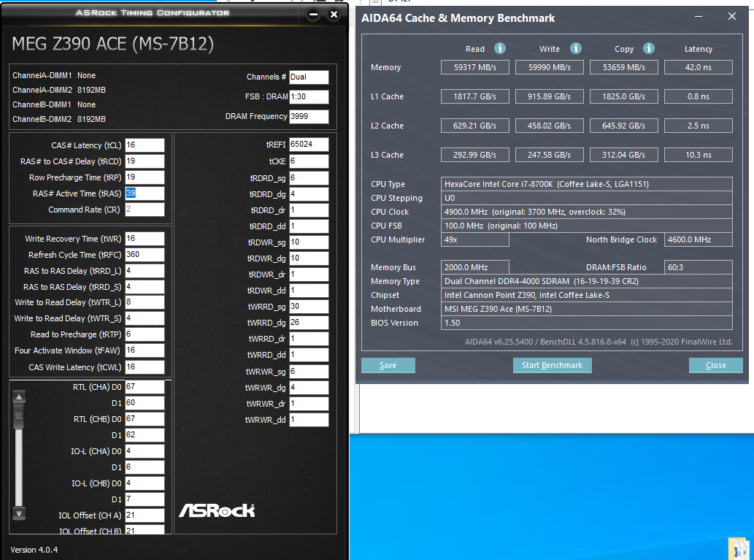Click the Write info icon in AIDA64

click(x=576, y=48)
